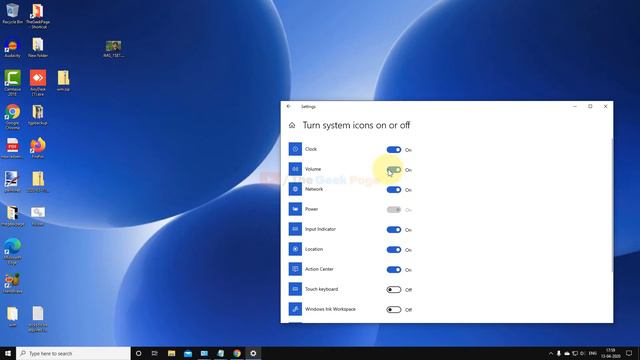Select the Camtasia desktop shortcut
The image size is (640, 360).
(12, 82)
